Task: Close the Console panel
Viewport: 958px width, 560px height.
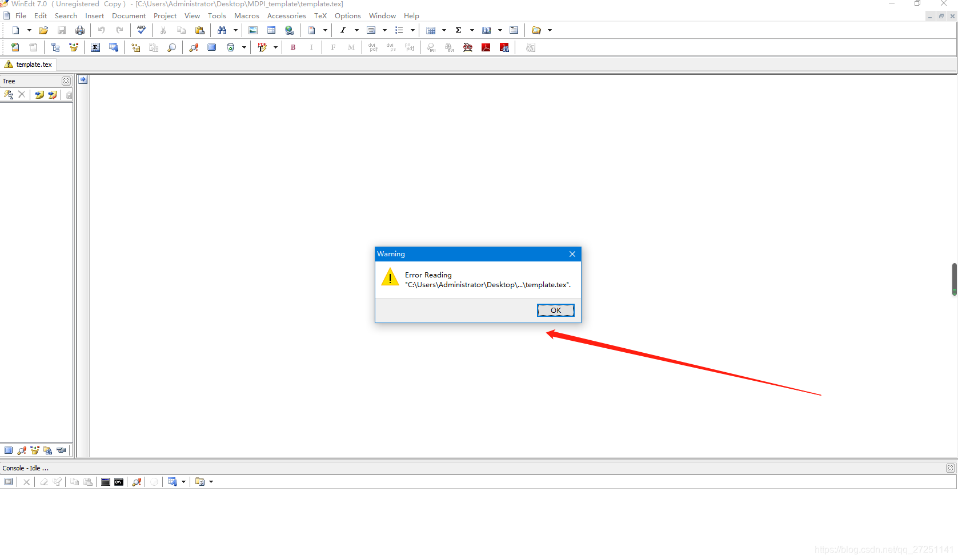Action: (x=951, y=468)
